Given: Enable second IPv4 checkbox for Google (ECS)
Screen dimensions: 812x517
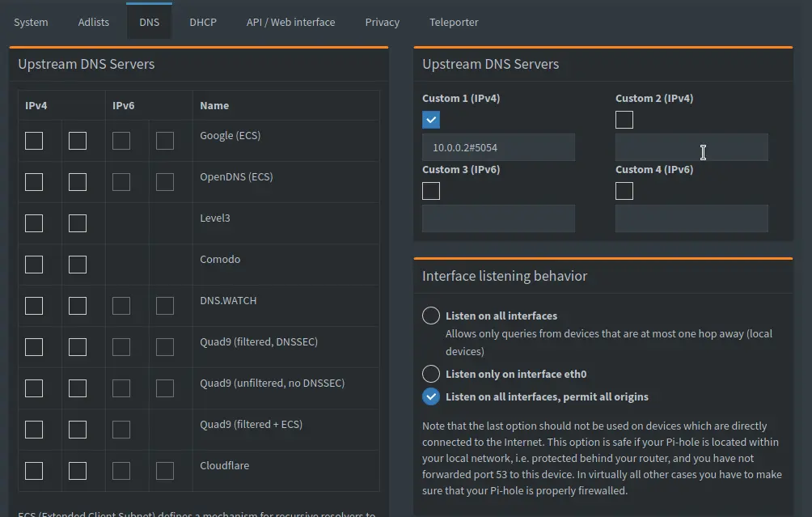Looking at the screenshot, I should 78,141.
